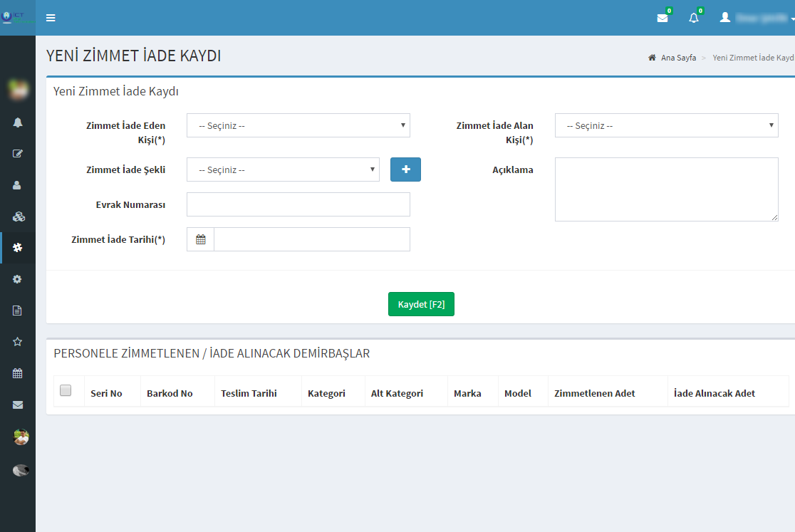The width and height of the screenshot is (795, 532).
Task: Click the bell icon in left sidebar
Action: (x=18, y=122)
